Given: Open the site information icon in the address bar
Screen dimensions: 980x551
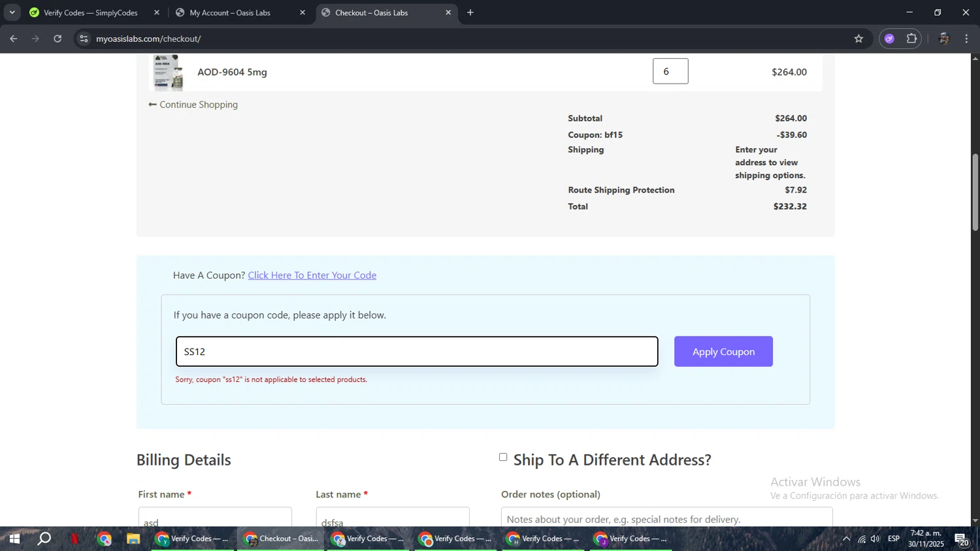Looking at the screenshot, I should point(83,39).
